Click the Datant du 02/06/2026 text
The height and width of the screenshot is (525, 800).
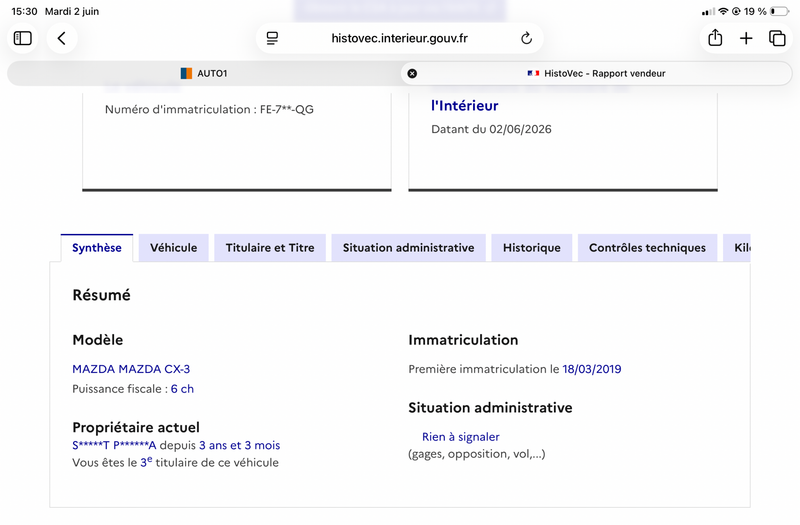491,129
